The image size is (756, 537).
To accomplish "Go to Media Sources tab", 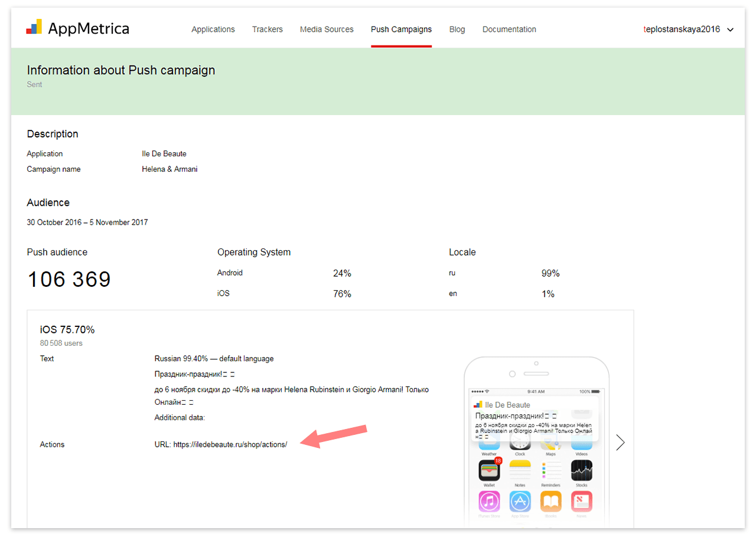I will [x=327, y=30].
